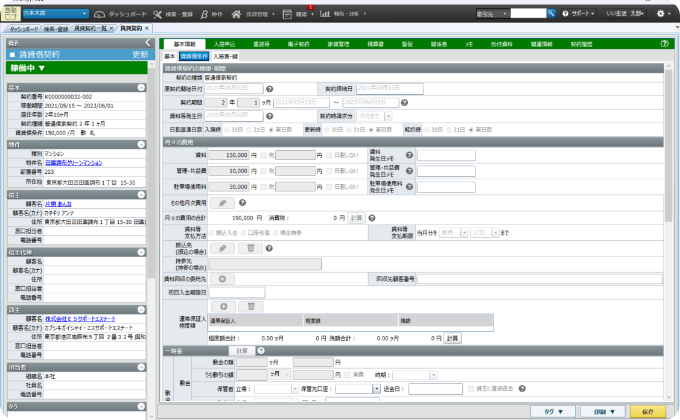The width and height of the screenshot is (680, 420).
Task: Open the settings gear menu
Action: click(x=660, y=13)
